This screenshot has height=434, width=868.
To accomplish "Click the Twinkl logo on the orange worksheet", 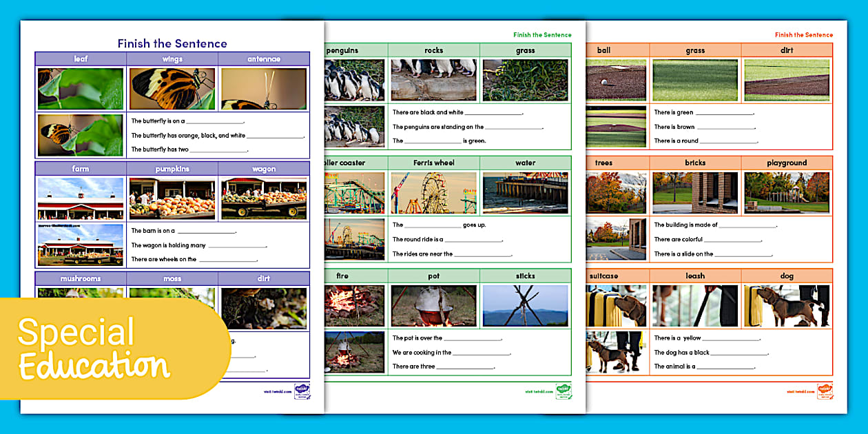I will tap(825, 391).
